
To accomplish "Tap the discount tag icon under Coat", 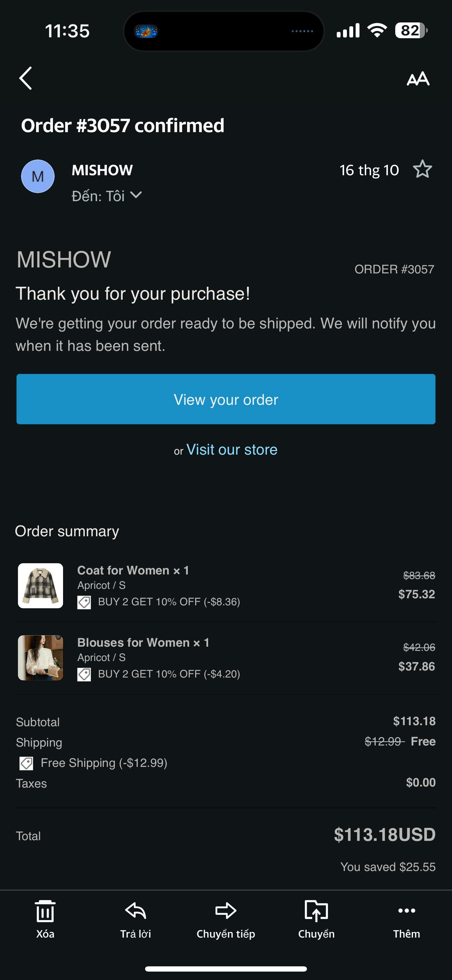I will pos(84,602).
